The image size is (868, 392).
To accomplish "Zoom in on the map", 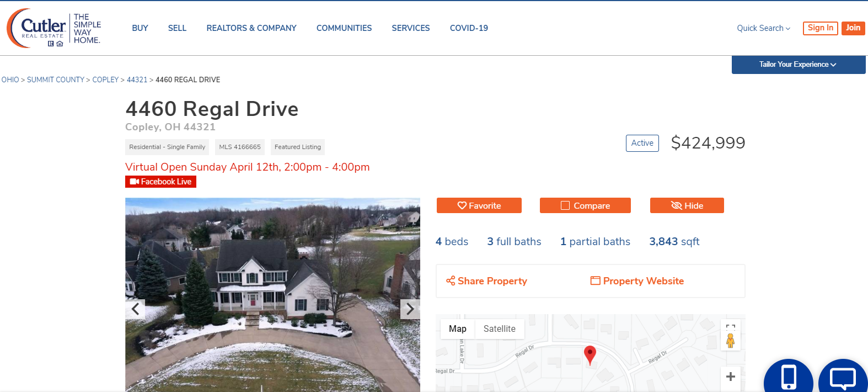I will [731, 377].
